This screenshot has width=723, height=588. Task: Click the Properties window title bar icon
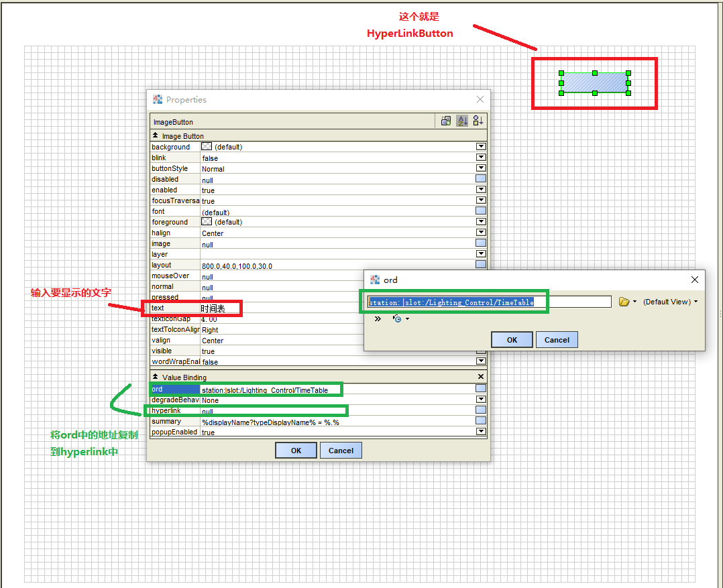158,99
